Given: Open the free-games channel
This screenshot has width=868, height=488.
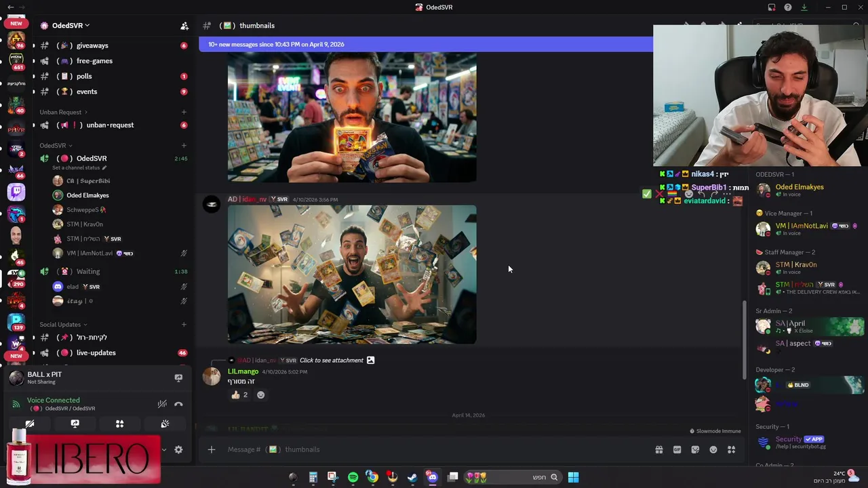Looking at the screenshot, I should tap(112, 61).
